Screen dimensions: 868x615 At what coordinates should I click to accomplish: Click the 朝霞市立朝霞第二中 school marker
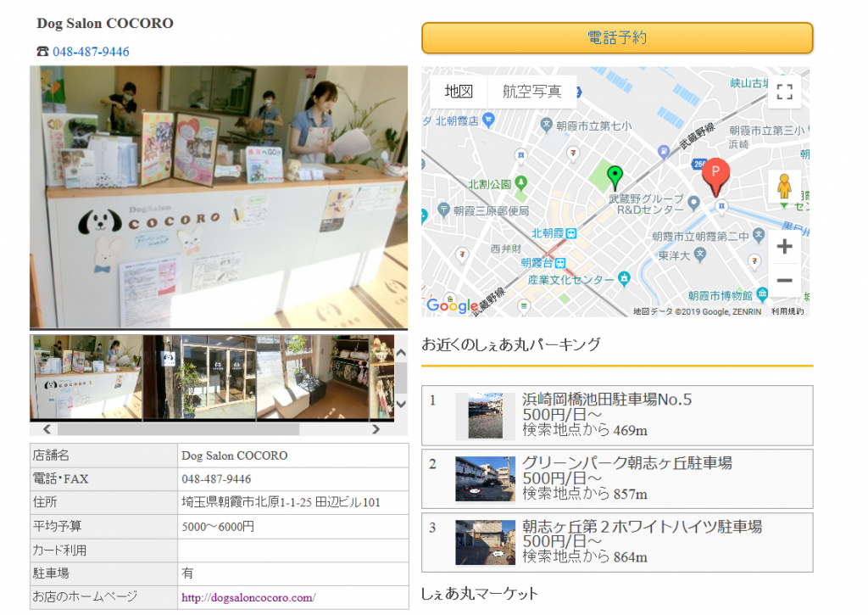pos(759,235)
